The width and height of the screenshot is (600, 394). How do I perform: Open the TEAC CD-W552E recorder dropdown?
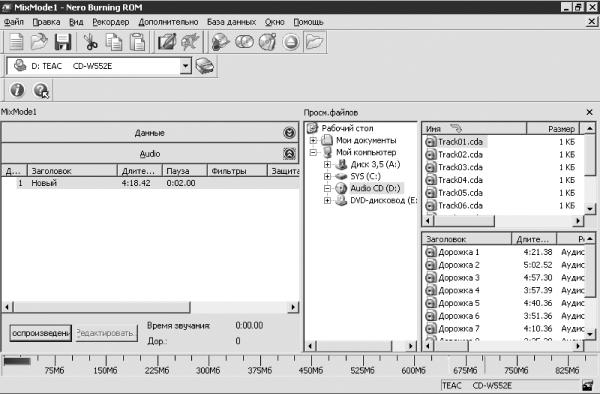[x=185, y=66]
